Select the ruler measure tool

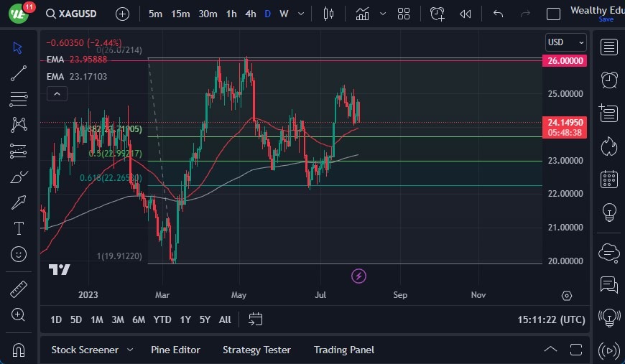[19, 290]
